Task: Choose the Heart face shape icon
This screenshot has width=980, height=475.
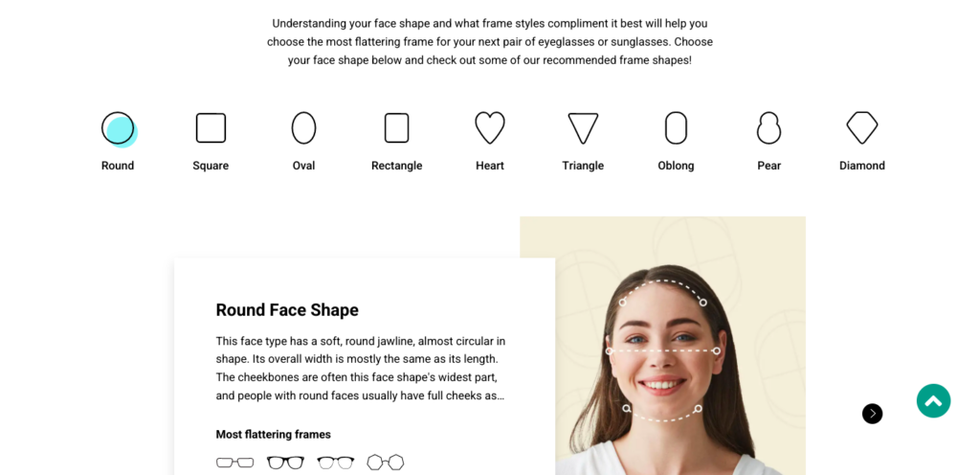Action: 490,128
